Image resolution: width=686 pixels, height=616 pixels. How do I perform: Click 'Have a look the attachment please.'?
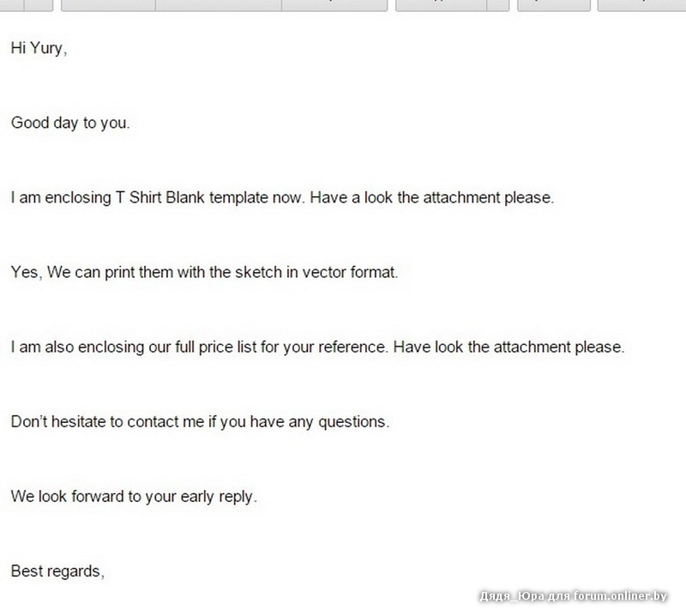tap(432, 197)
